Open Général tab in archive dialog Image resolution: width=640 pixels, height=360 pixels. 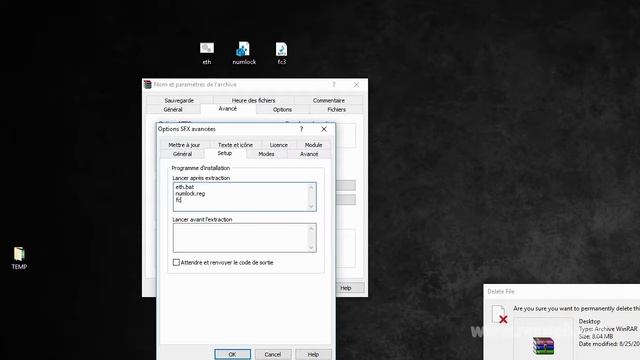point(173,109)
